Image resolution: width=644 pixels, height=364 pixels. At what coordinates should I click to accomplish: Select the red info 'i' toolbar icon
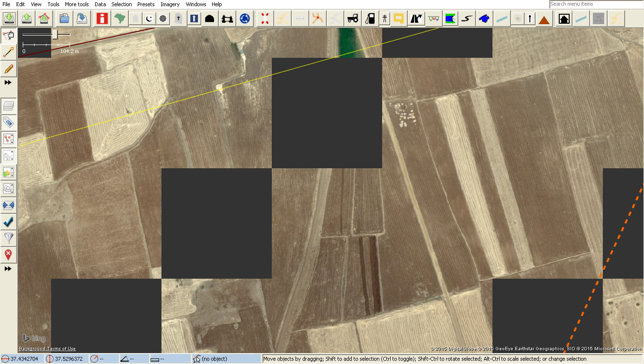point(102,18)
